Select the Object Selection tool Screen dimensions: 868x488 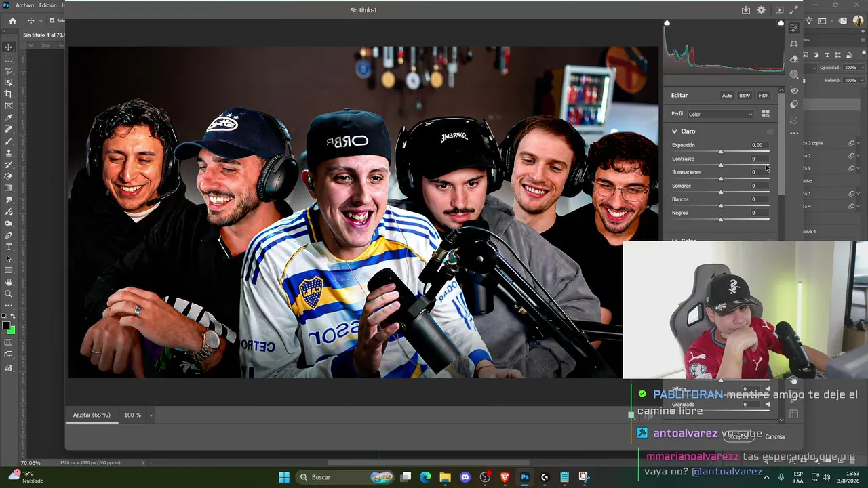coord(9,82)
